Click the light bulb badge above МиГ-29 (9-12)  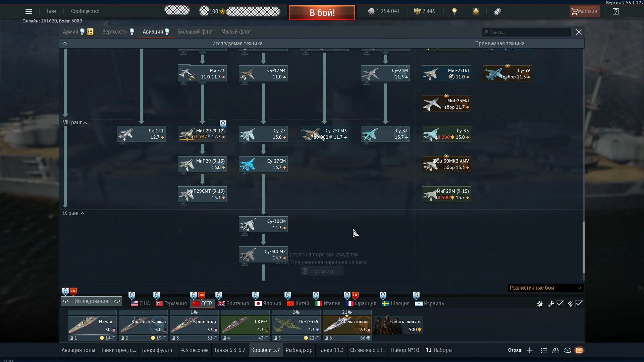click(x=223, y=124)
